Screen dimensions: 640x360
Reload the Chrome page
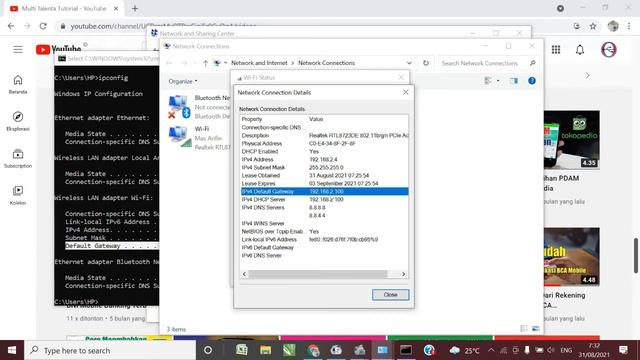[43, 26]
